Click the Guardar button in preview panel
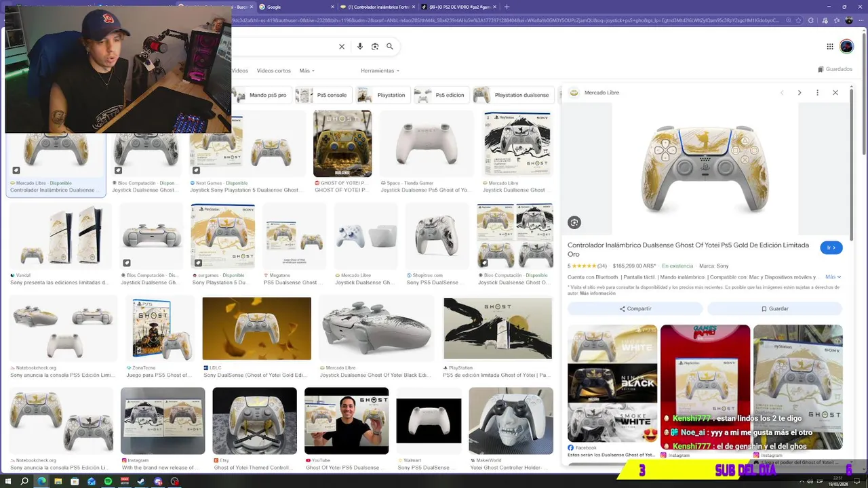The width and height of the screenshot is (868, 488). (774, 308)
